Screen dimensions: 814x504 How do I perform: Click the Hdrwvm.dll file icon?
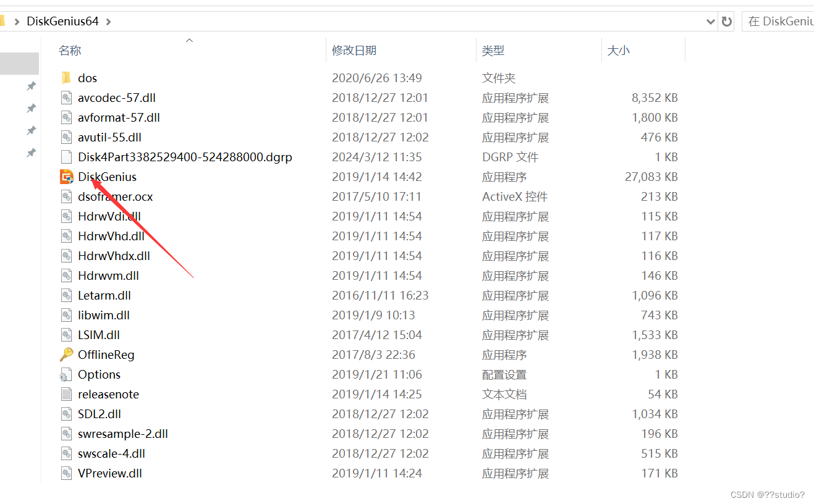66,275
